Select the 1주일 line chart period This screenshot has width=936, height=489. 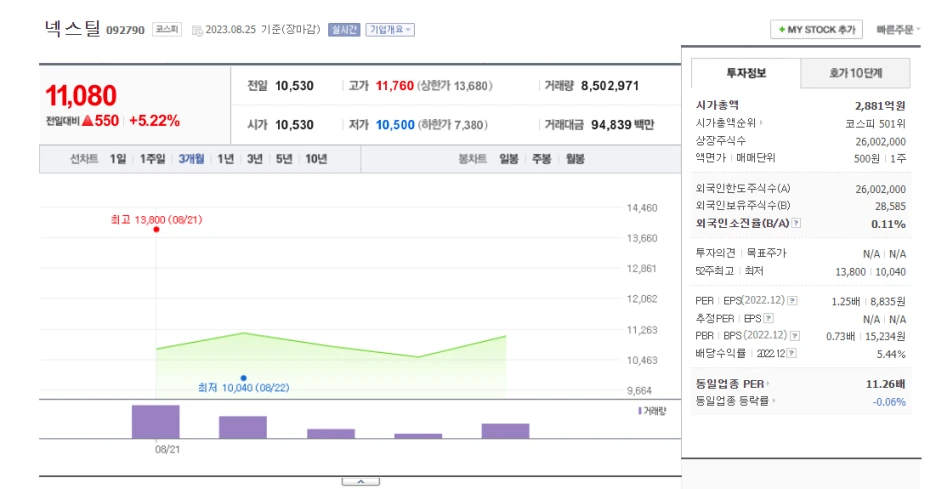click(152, 159)
